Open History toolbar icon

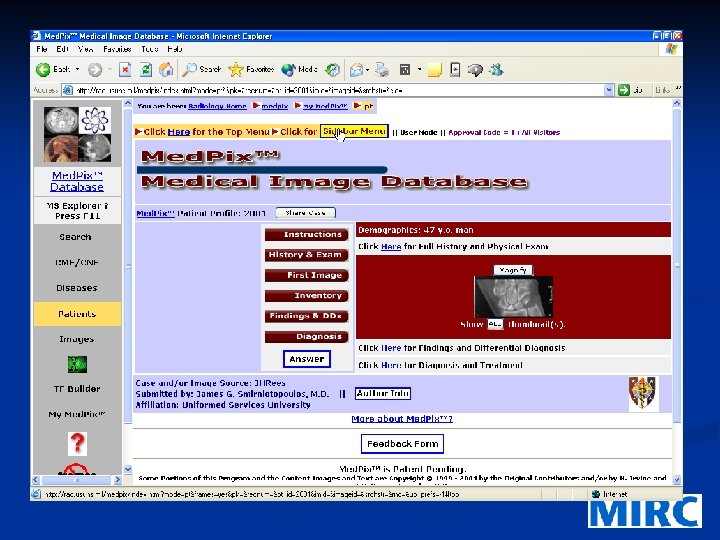[x=332, y=70]
